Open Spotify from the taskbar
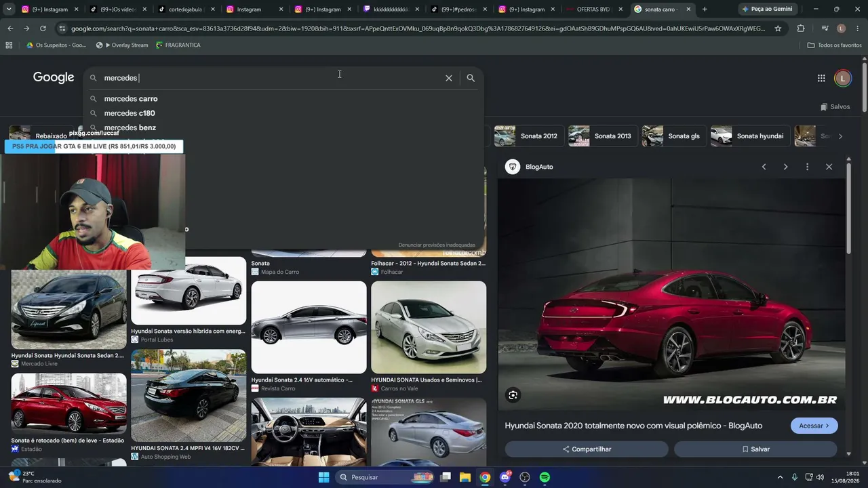The width and height of the screenshot is (868, 488). click(545, 477)
